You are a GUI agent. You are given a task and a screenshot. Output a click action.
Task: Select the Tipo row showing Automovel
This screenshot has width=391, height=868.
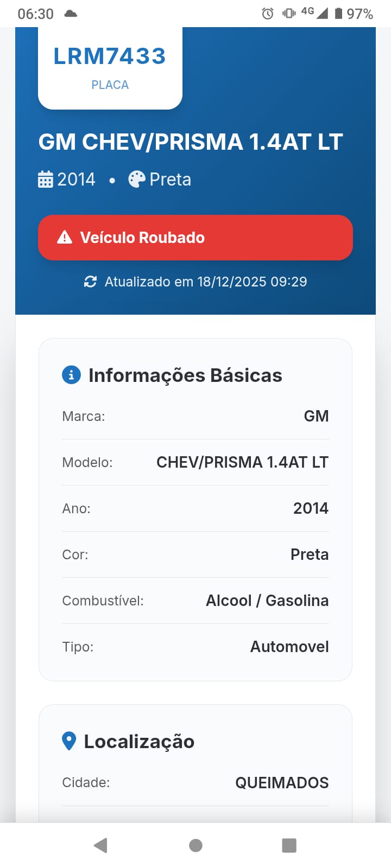point(195,647)
